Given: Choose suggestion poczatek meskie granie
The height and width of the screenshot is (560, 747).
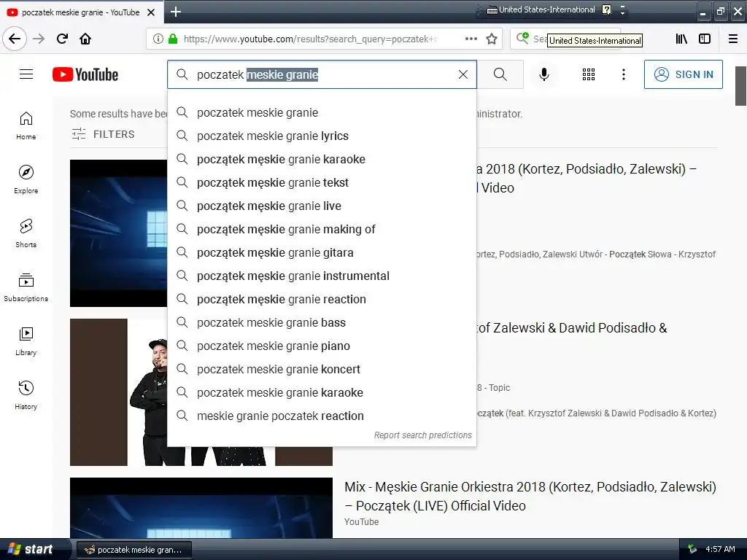Looking at the screenshot, I should pos(322,112).
